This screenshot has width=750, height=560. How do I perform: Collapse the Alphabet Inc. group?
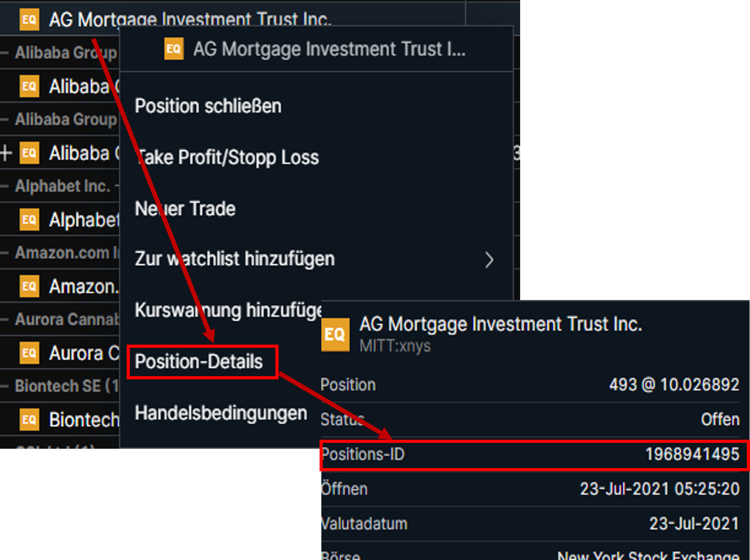(5, 186)
